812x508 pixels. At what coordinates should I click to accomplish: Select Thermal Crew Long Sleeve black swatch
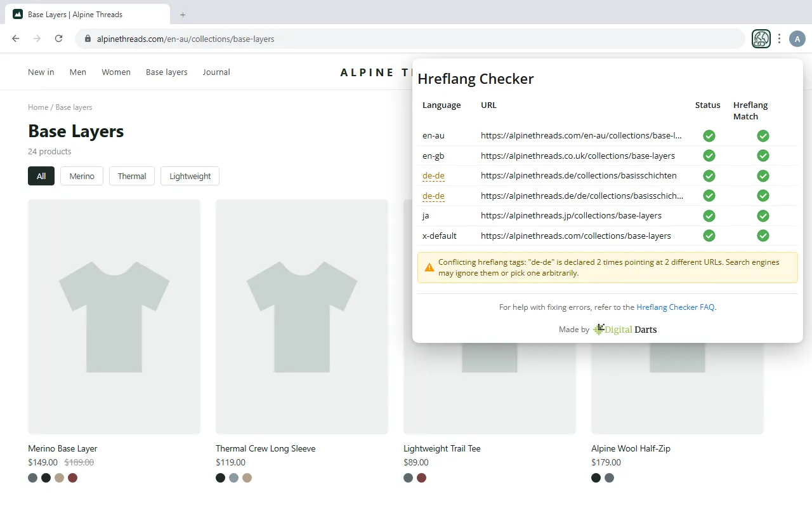(220, 478)
